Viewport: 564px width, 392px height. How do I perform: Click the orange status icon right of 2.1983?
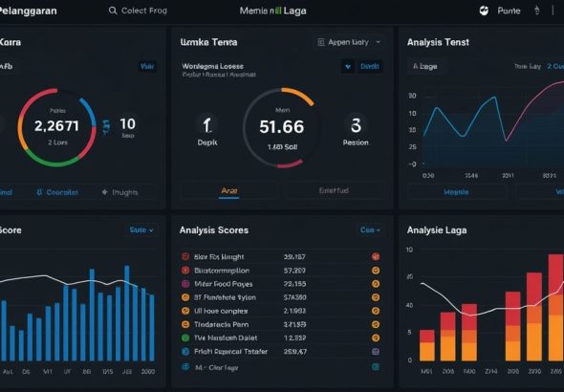click(x=376, y=311)
